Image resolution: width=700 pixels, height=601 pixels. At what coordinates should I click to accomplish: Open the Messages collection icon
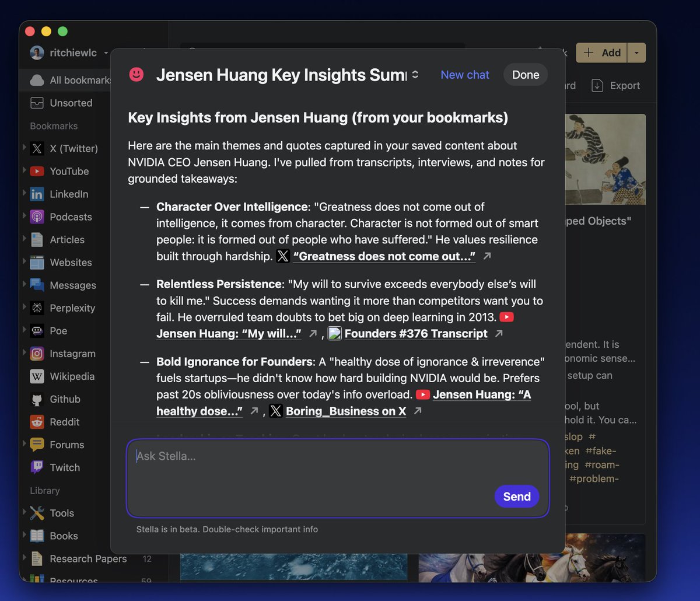point(37,285)
